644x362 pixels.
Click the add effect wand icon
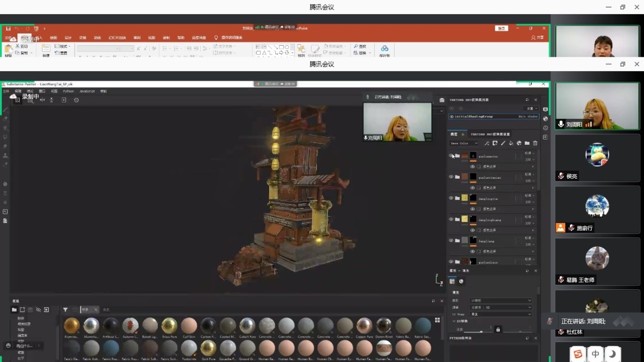(x=487, y=143)
